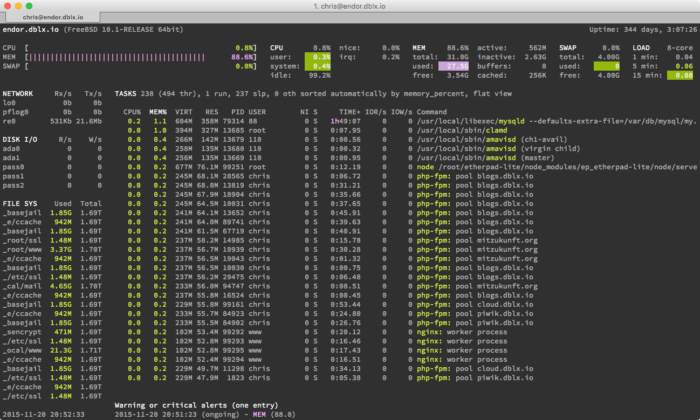Click the FILE SYS section header

19,201
